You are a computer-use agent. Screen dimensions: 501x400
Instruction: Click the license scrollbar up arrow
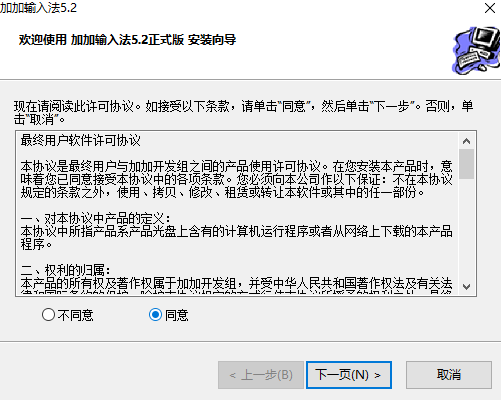(x=466, y=141)
